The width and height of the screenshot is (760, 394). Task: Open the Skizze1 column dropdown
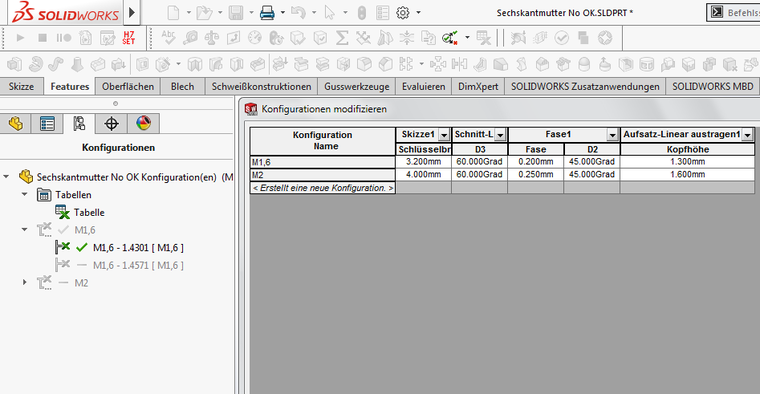pyautogui.click(x=444, y=135)
